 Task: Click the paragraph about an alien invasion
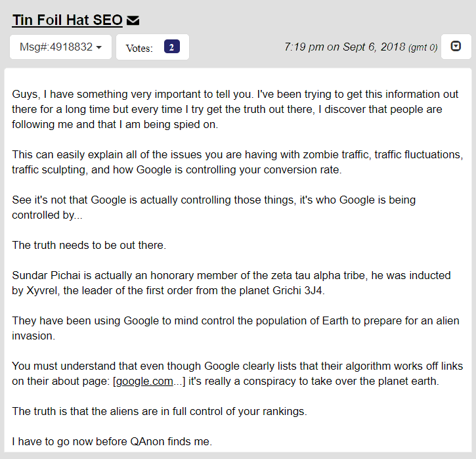[x=236, y=328]
